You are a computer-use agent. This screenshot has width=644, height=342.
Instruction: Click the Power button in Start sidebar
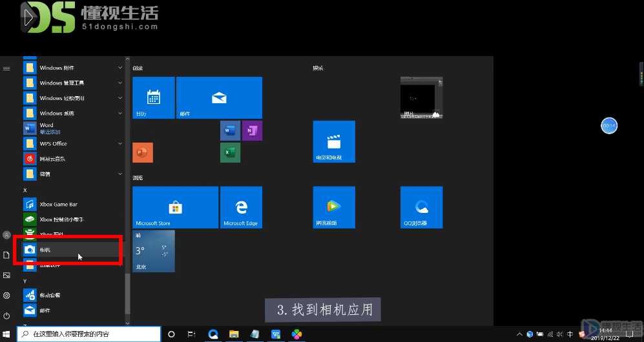coord(6,316)
